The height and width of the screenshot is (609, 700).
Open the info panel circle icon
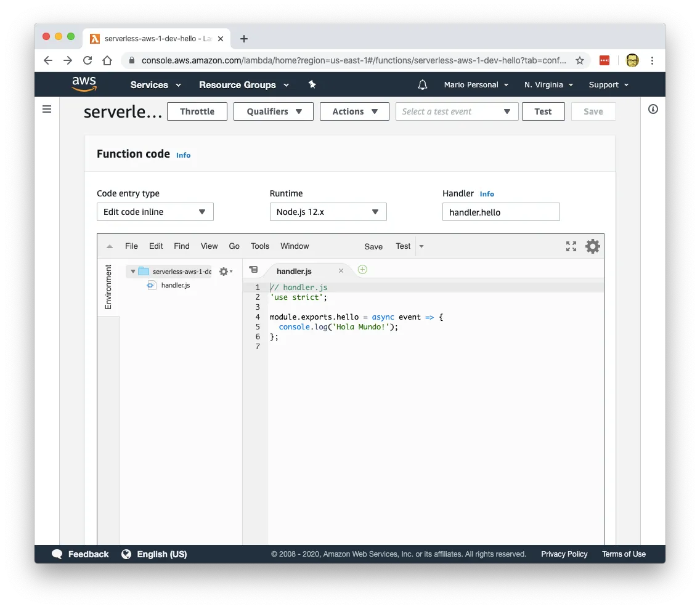[653, 110]
